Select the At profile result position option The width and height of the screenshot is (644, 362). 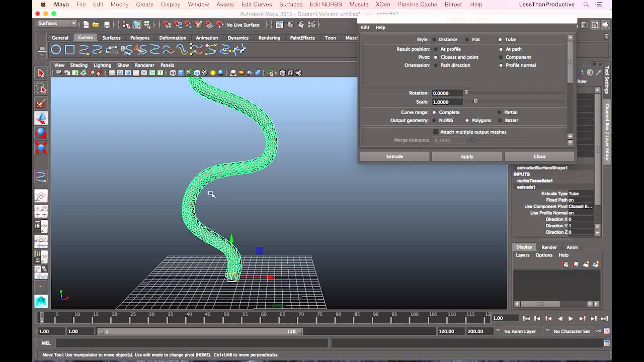click(x=436, y=49)
